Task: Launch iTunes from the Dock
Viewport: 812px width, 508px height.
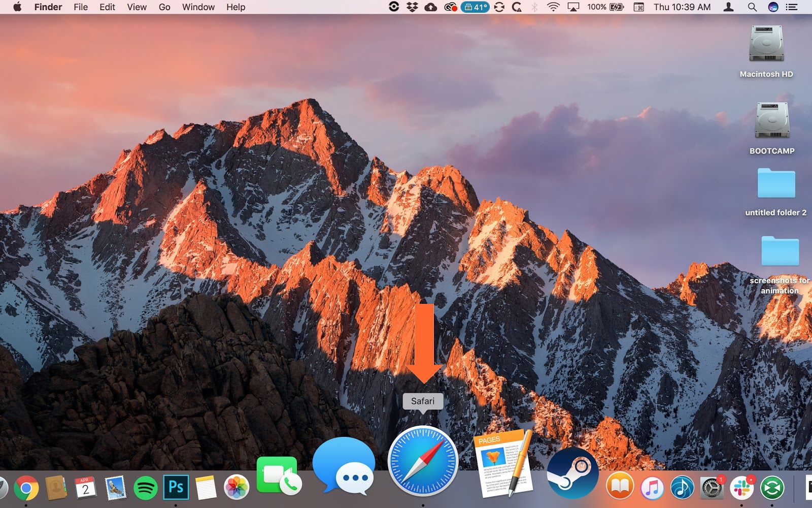Action: tap(652, 489)
